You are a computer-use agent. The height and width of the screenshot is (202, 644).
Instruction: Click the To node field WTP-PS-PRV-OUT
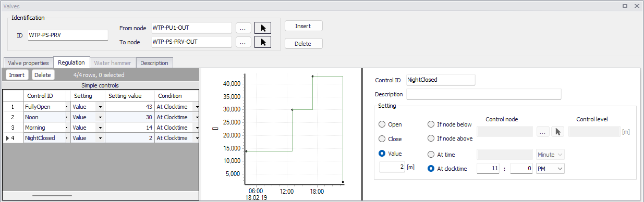pos(191,42)
